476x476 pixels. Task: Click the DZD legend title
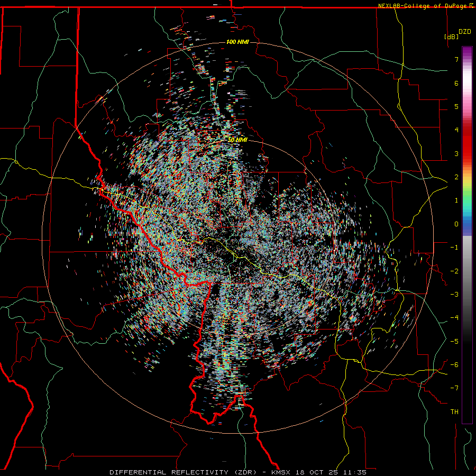tap(465, 32)
